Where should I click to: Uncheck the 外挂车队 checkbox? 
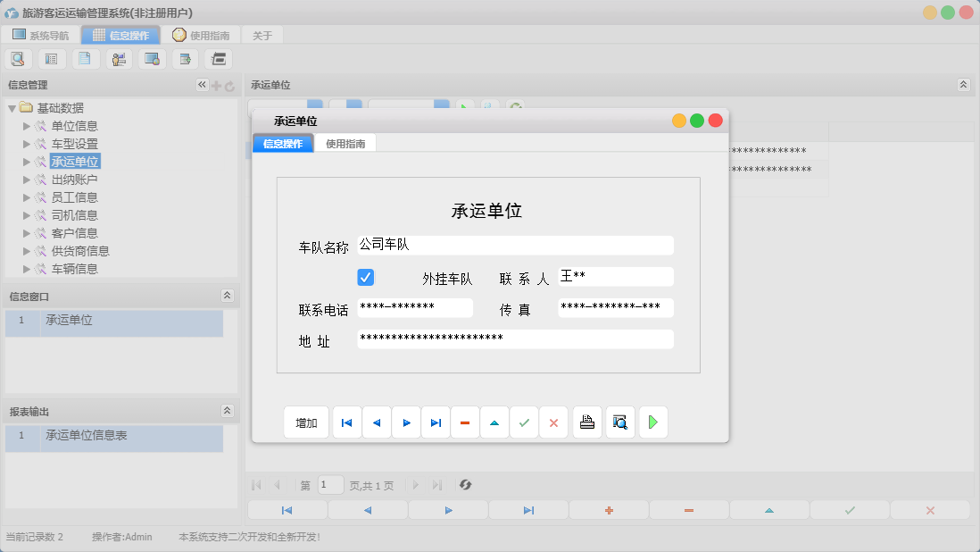coord(365,277)
